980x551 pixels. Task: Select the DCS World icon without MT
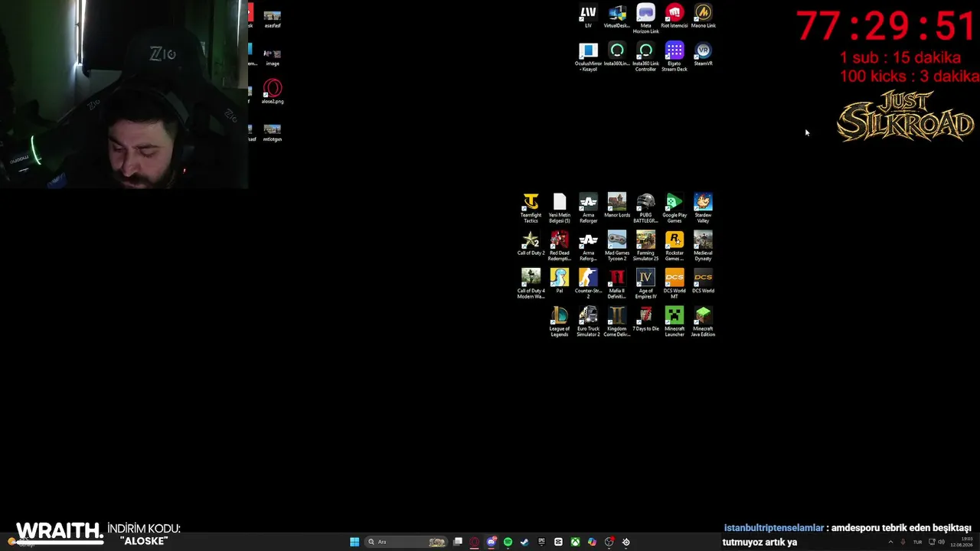703,282
